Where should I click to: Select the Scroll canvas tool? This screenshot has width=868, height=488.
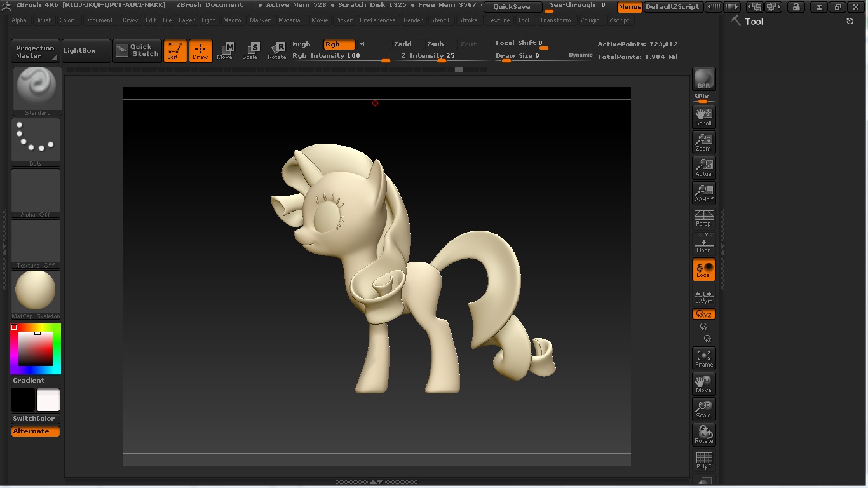703,117
